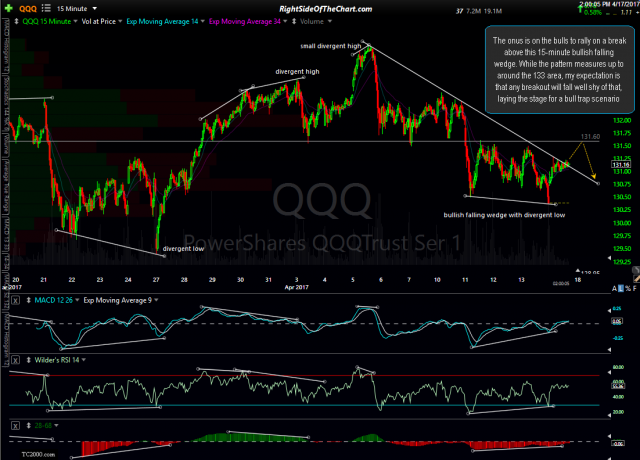The height and width of the screenshot is (460, 640).
Task: Close the MACD indicator pane
Action: [x=15, y=300]
